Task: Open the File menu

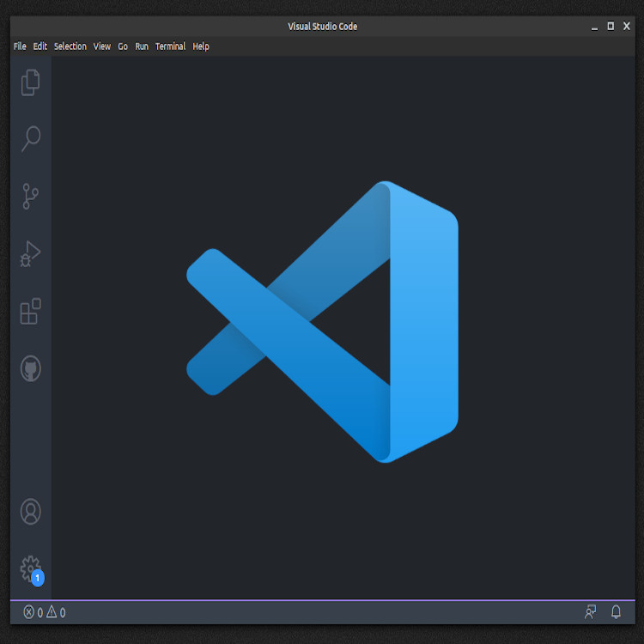Action: click(20, 46)
